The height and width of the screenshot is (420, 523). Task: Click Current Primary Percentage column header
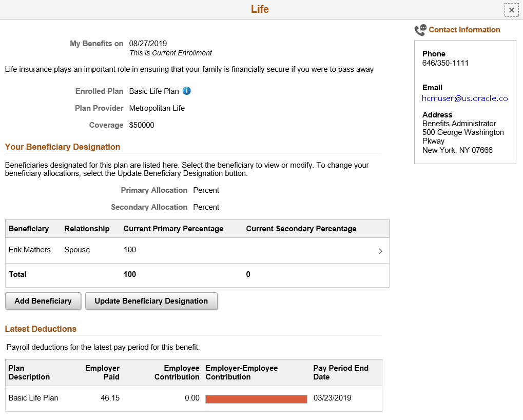[x=173, y=229]
